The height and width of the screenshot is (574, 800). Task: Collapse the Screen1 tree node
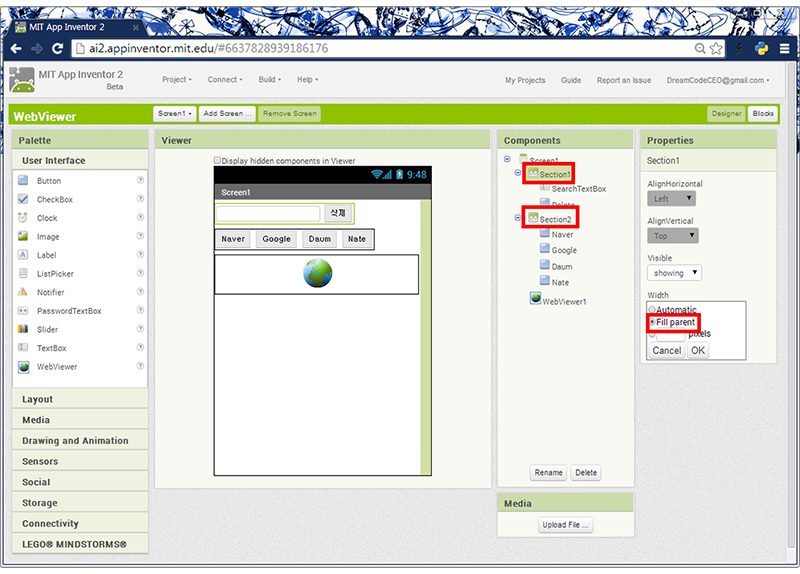507,159
